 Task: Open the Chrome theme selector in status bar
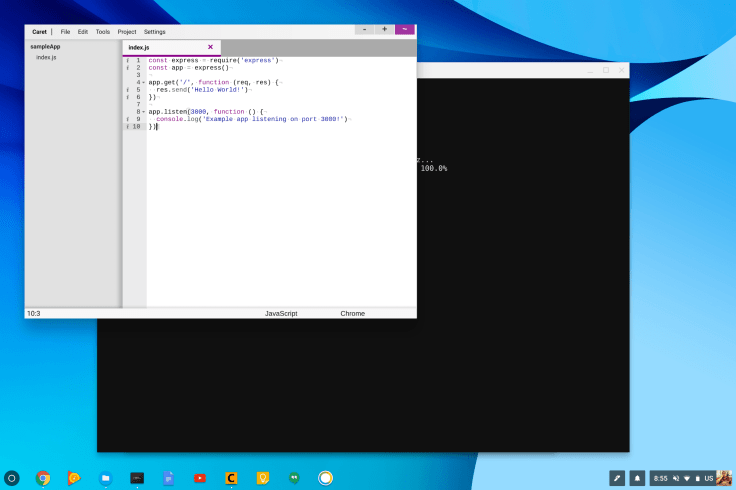pyautogui.click(x=352, y=313)
